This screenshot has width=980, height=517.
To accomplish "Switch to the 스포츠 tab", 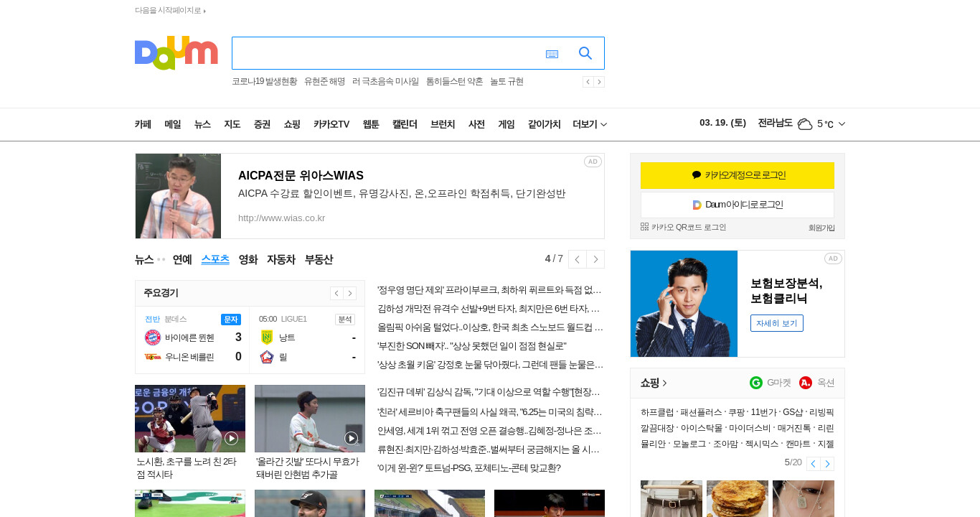I will [215, 259].
